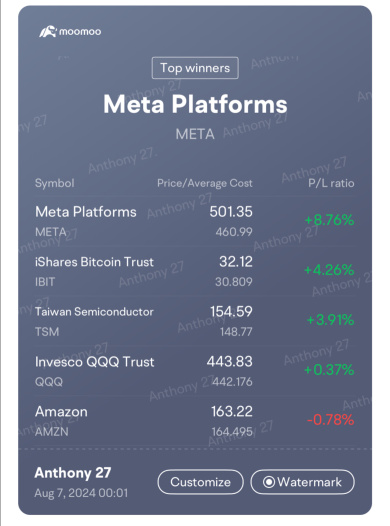Click the +8.76% P/L value
Image resolution: width=390 pixels, height=526 pixels.
[329, 220]
